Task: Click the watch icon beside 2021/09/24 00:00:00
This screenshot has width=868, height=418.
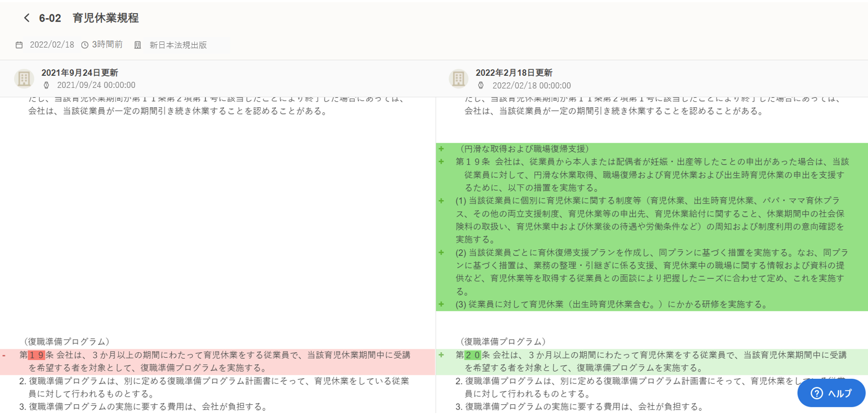Action: click(46, 85)
